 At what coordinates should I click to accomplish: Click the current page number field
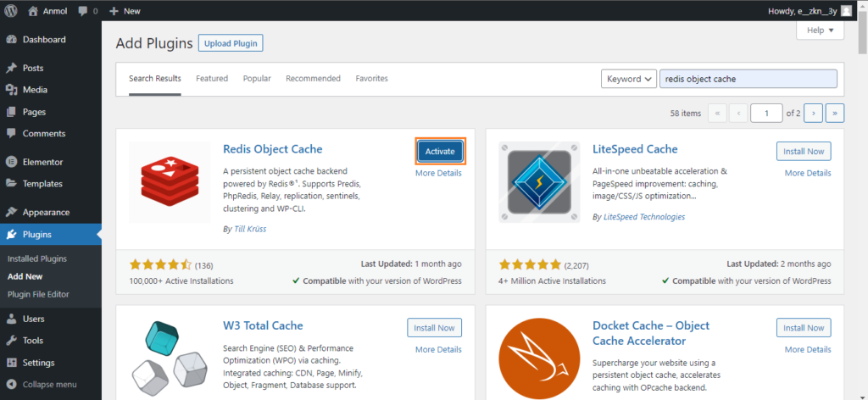pos(766,113)
